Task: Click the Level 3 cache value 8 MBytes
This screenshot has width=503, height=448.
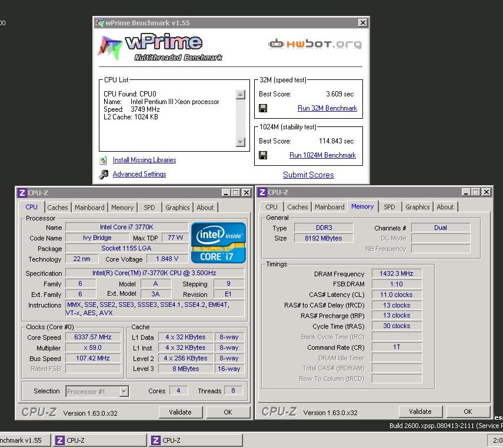Action: (x=186, y=369)
